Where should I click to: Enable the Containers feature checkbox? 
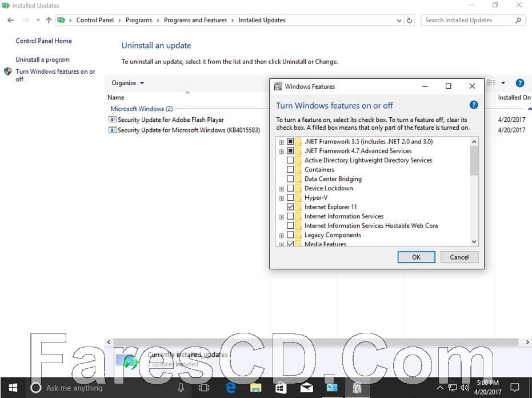(x=290, y=169)
